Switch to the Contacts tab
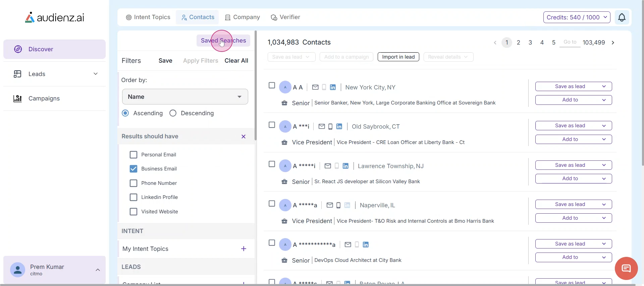This screenshot has width=644, height=286. [198, 17]
